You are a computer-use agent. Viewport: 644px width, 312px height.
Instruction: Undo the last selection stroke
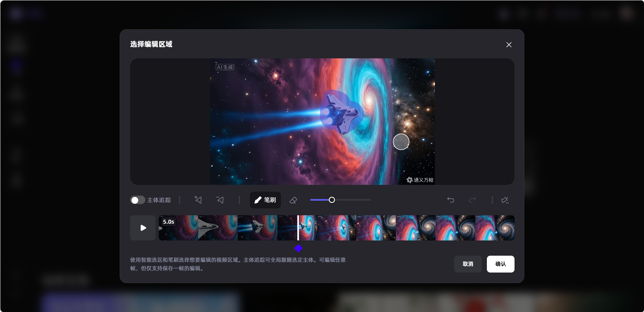pos(450,200)
